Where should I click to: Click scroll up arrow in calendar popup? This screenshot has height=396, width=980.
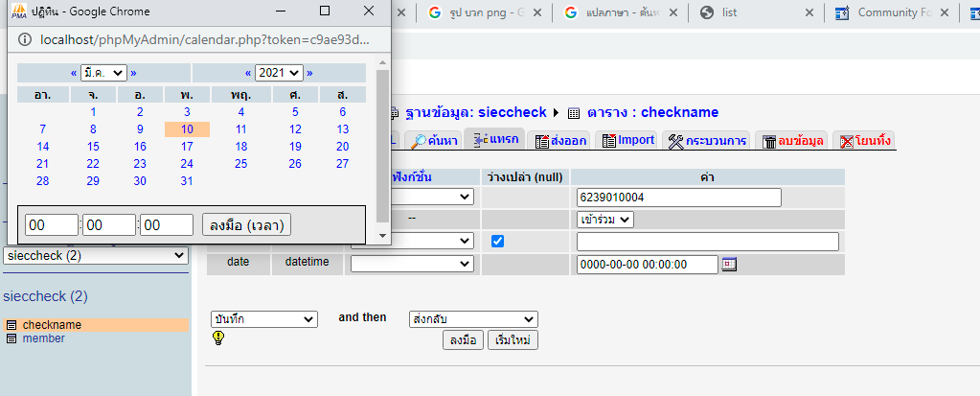point(383,61)
